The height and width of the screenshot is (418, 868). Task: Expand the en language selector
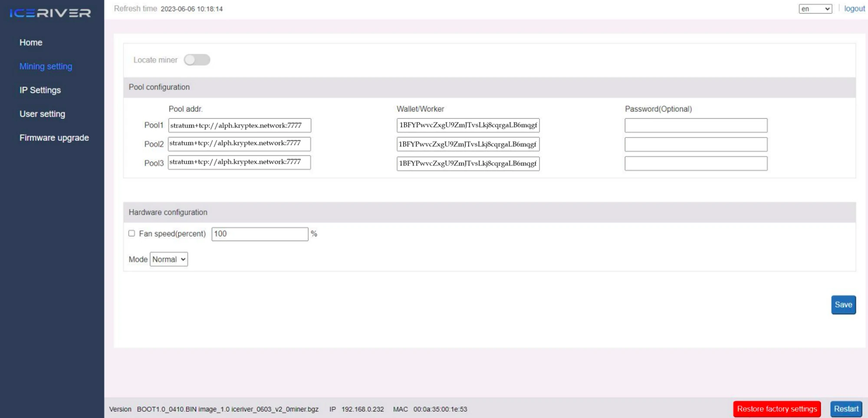click(815, 9)
